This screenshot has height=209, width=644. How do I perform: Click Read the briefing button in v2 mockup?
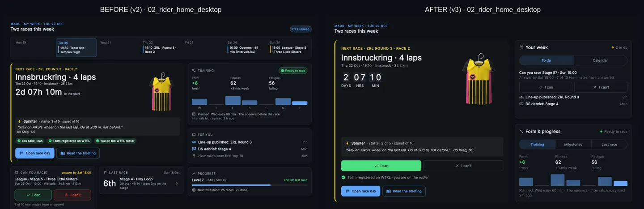click(x=78, y=153)
